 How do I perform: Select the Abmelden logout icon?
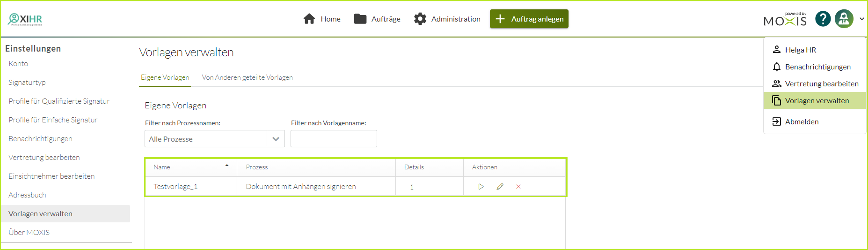tap(776, 122)
